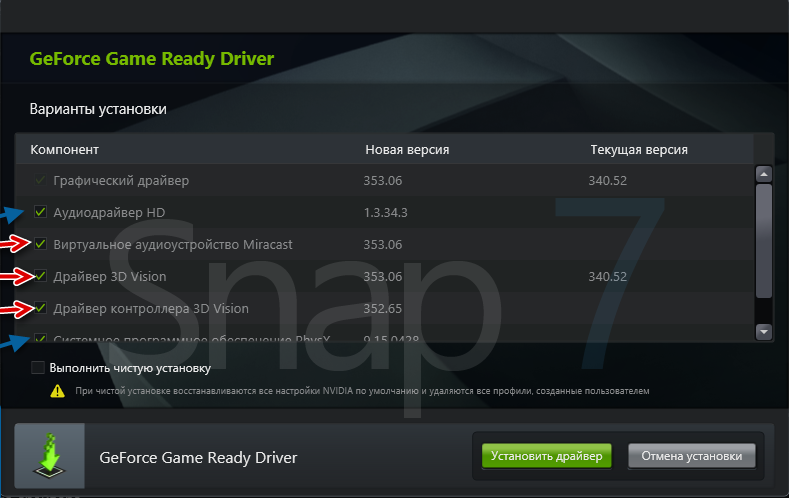
Task: Click the bottom GeForce Game Ready Driver label
Action: [x=198, y=457]
